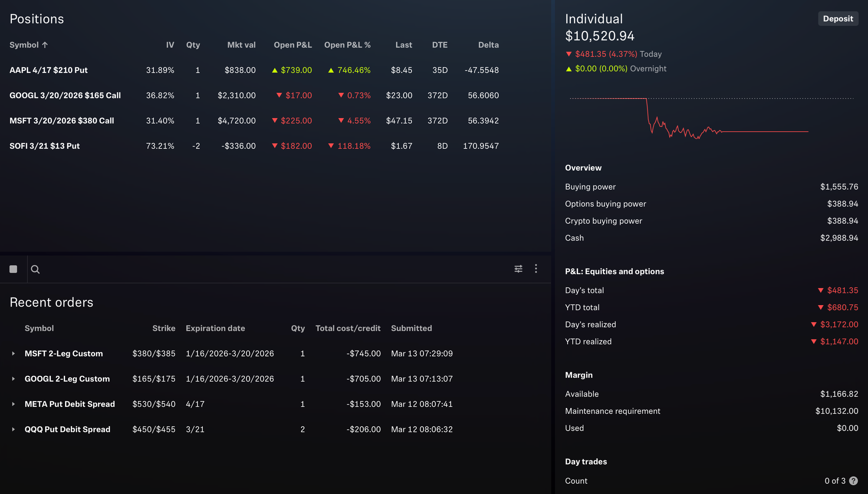Click the square stop icon beside search

click(x=13, y=269)
